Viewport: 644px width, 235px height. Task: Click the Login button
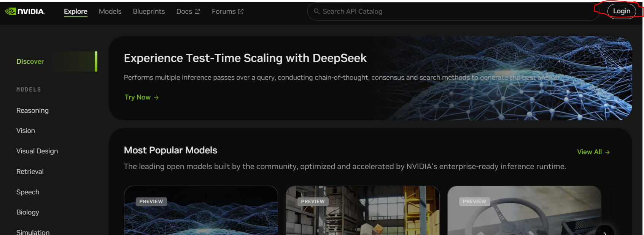tap(622, 11)
